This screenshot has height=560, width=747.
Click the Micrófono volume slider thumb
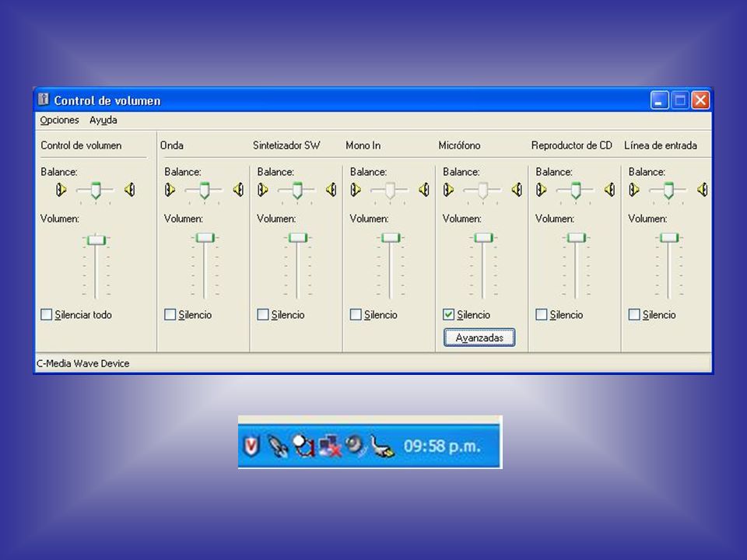pos(483,237)
